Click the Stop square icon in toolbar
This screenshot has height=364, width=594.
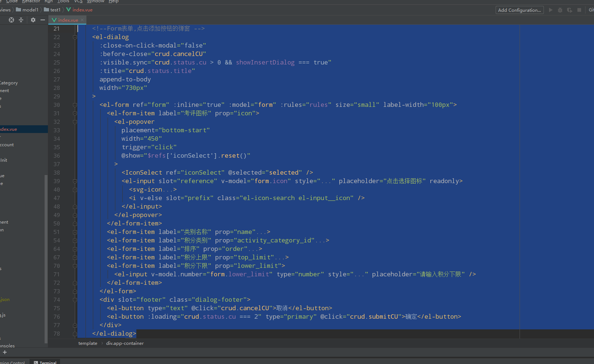579,10
